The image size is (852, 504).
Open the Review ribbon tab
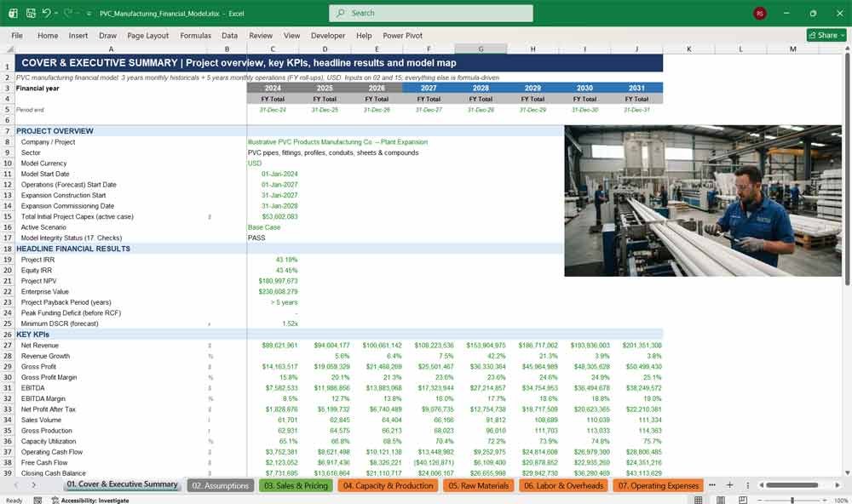[261, 35]
